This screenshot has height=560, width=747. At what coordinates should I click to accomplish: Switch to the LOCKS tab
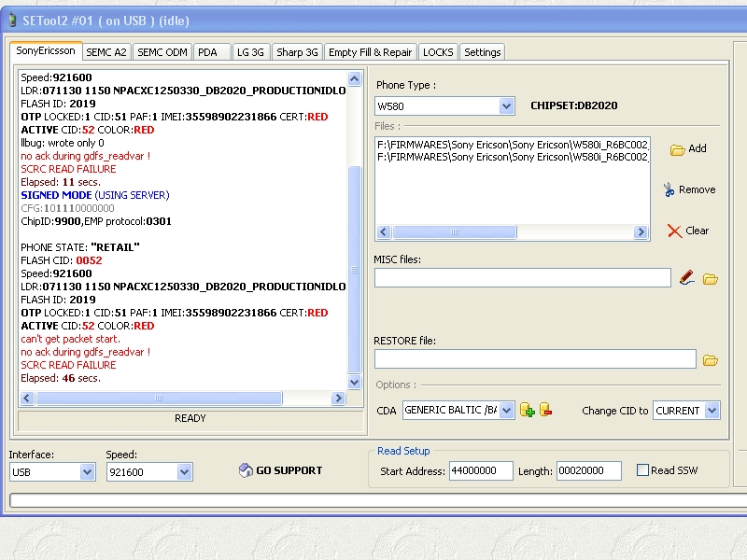(x=438, y=52)
